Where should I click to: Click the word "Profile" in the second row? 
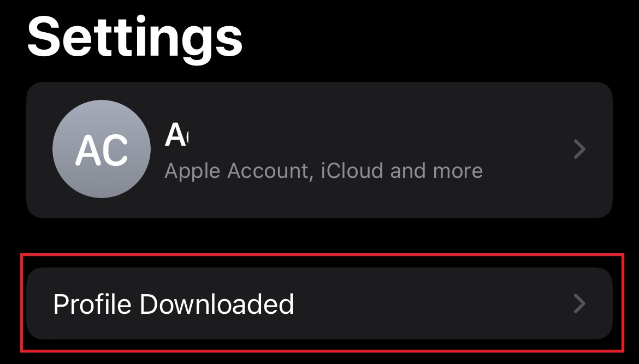(x=91, y=304)
